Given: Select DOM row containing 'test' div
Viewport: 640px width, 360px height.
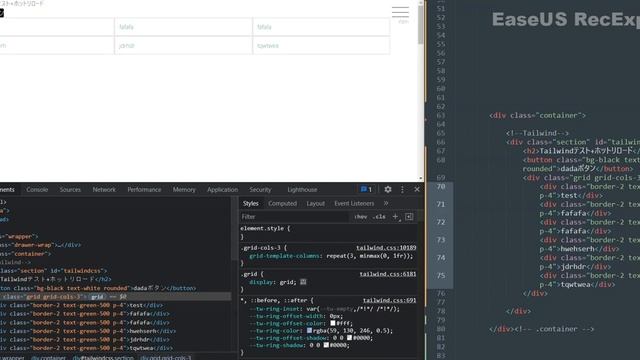Looking at the screenshot, I should tap(115, 305).
